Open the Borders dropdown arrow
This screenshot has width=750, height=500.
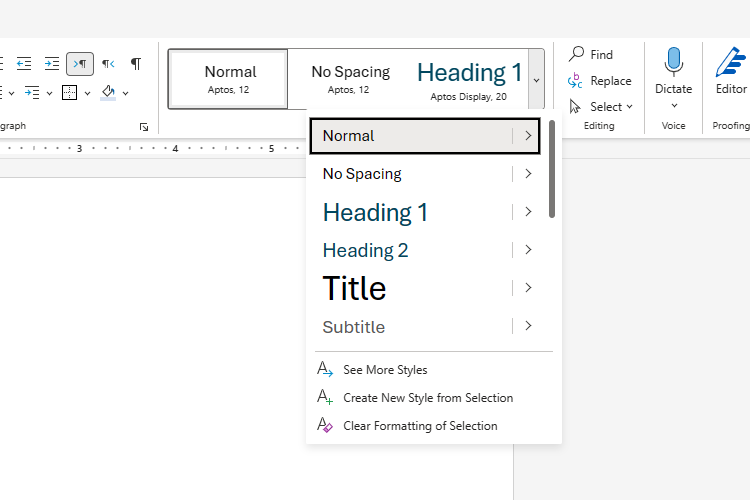click(x=87, y=93)
